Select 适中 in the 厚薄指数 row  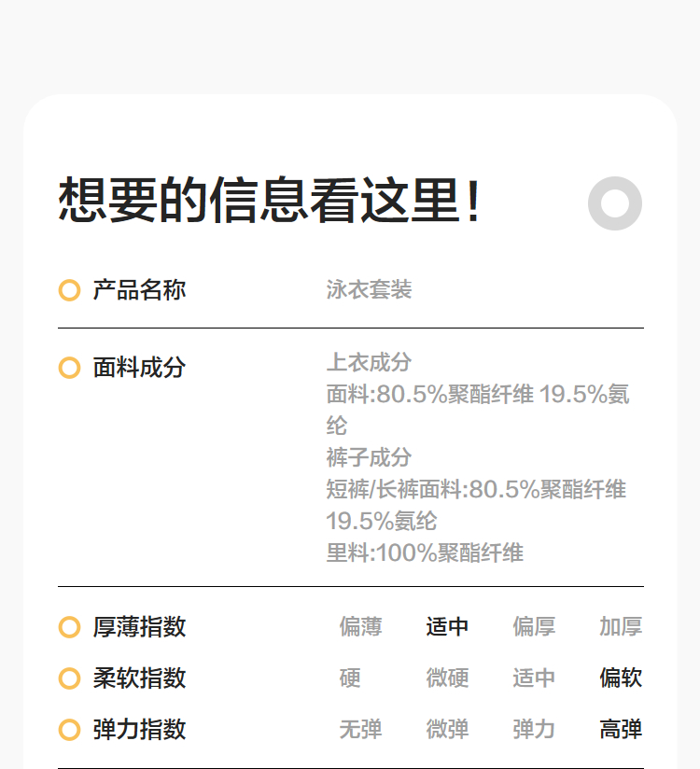point(447,627)
